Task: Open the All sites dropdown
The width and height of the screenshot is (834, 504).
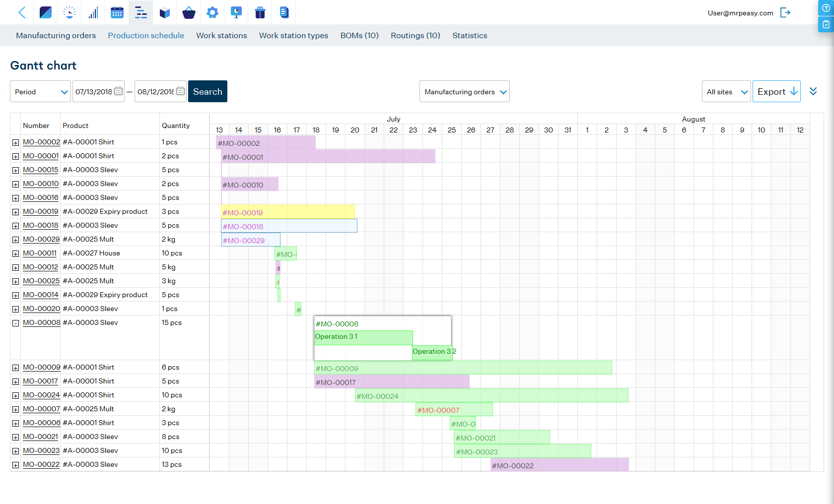Action: (x=726, y=92)
